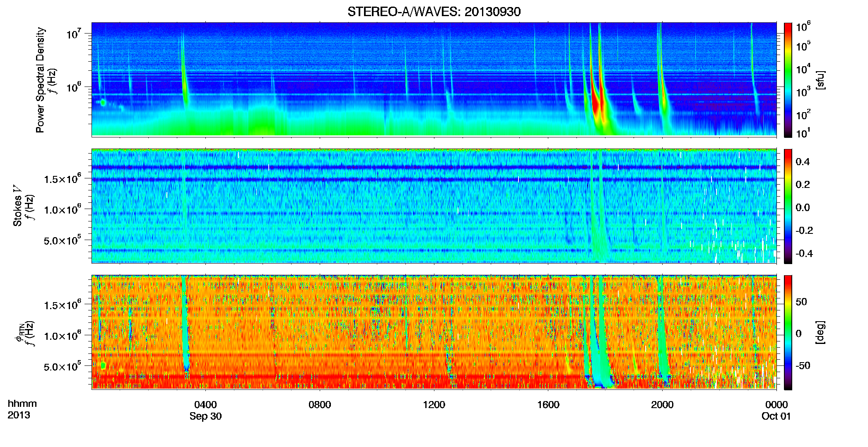Select the Sep 30 date label
This screenshot has width=868, height=447.
click(205, 416)
